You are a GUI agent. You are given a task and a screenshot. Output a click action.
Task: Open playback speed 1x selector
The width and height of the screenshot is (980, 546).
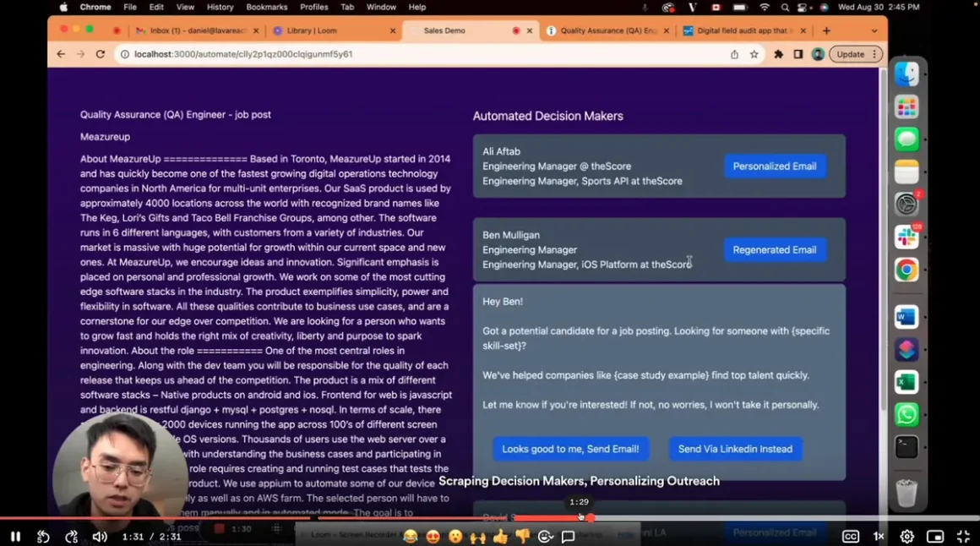(879, 537)
